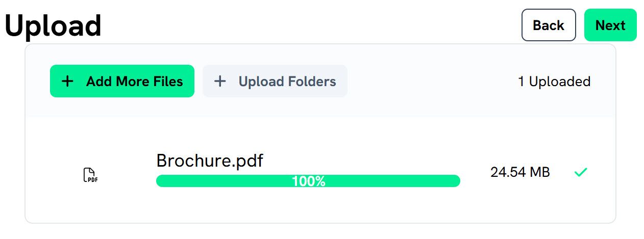Click the plus icon on Add More Files
The width and height of the screenshot is (644, 239).
pyautogui.click(x=67, y=81)
